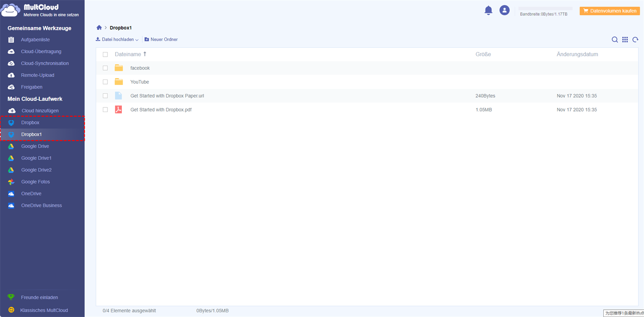The image size is (644, 317).
Task: Click the facebook folder icon
Action: coord(119,68)
